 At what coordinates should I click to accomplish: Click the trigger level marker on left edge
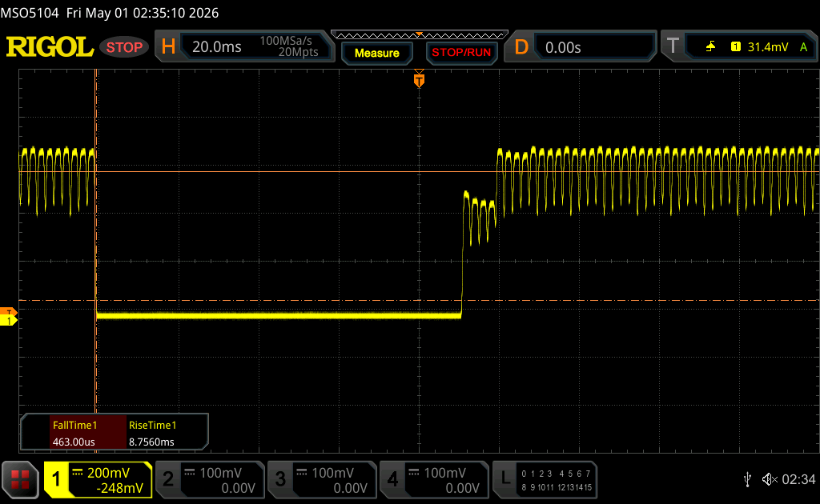pos(9,311)
